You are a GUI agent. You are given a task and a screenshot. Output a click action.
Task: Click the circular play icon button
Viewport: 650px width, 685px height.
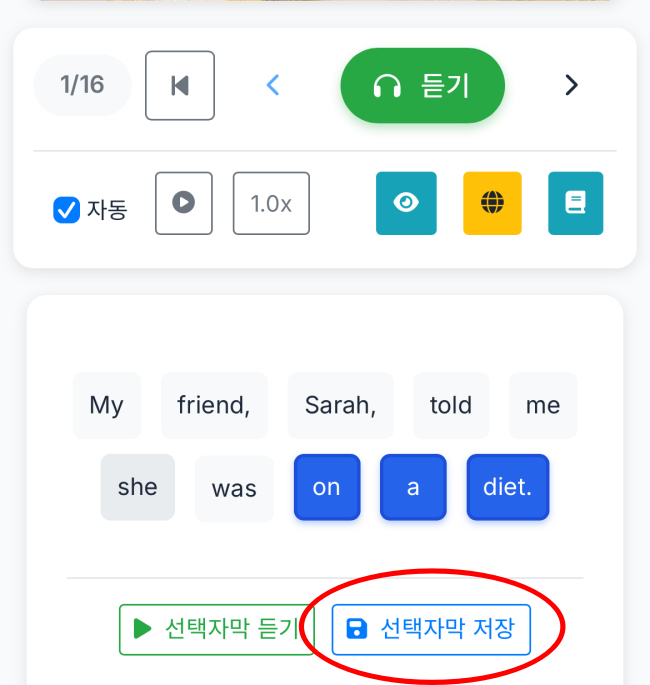[183, 203]
